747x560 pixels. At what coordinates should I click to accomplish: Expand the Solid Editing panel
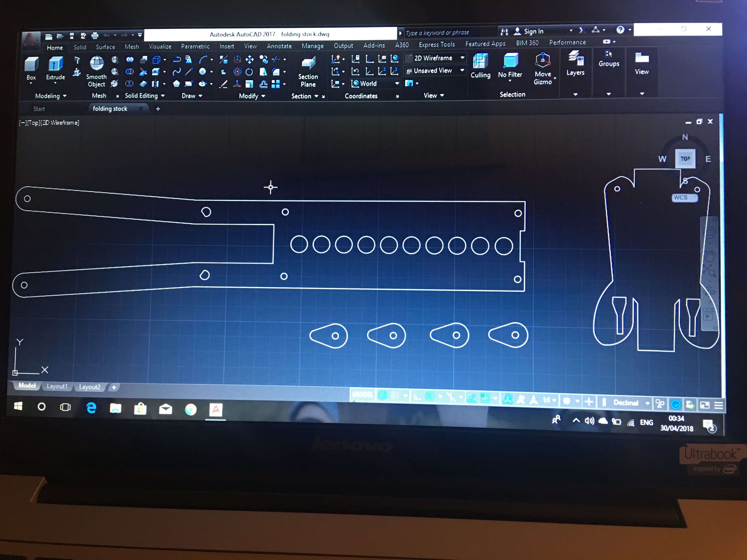(x=145, y=96)
